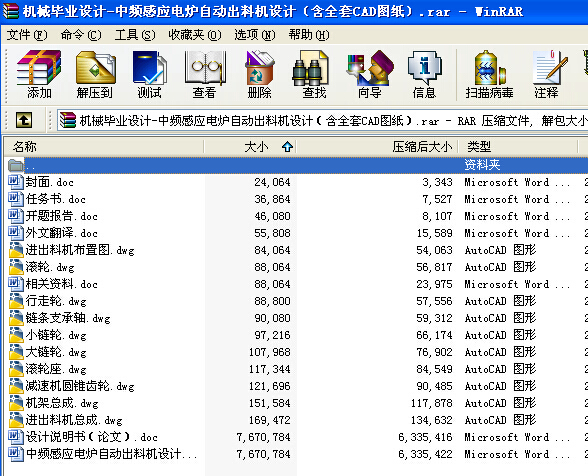Click the WinRAR icon in title bar

[x=10, y=11]
